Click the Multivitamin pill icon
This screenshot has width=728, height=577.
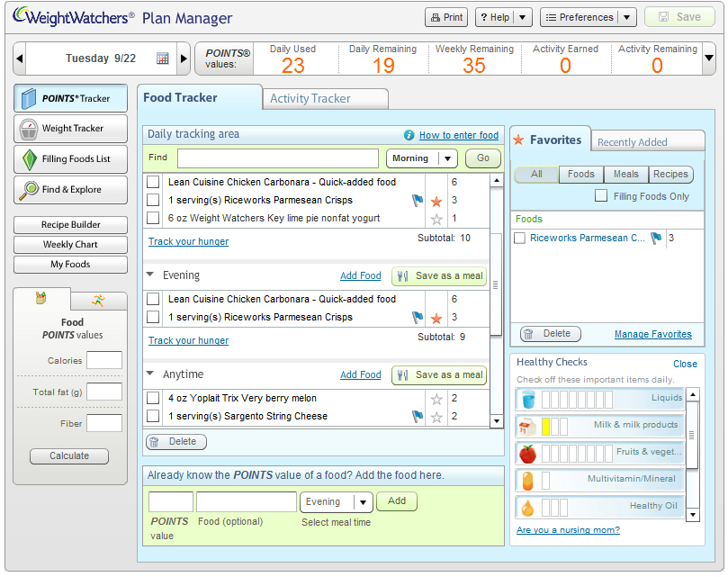[527, 481]
